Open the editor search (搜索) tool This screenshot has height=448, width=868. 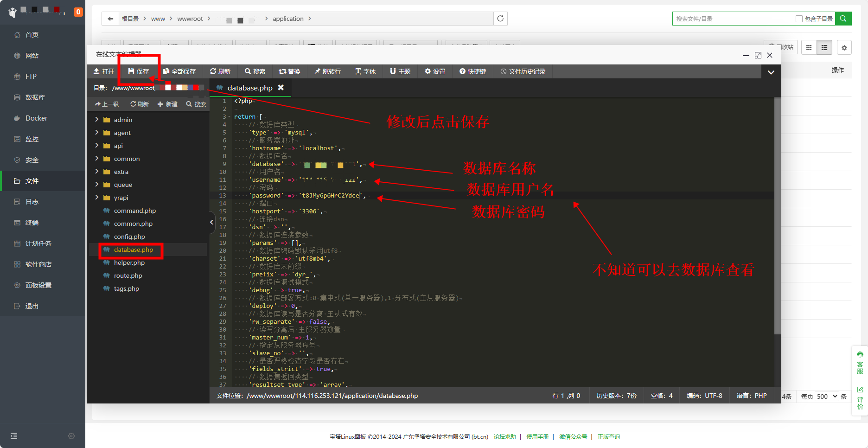[x=255, y=71]
